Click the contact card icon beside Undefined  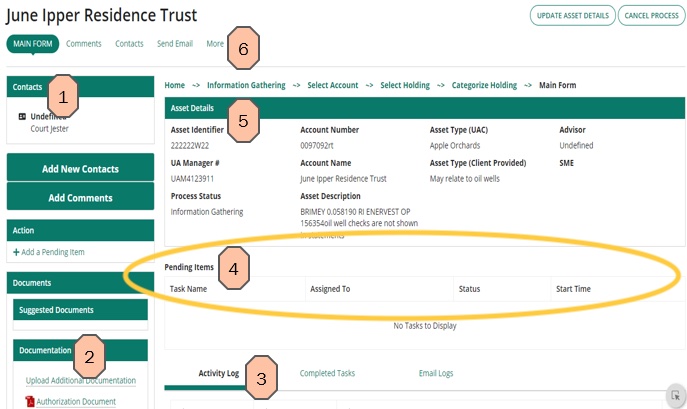click(22, 117)
